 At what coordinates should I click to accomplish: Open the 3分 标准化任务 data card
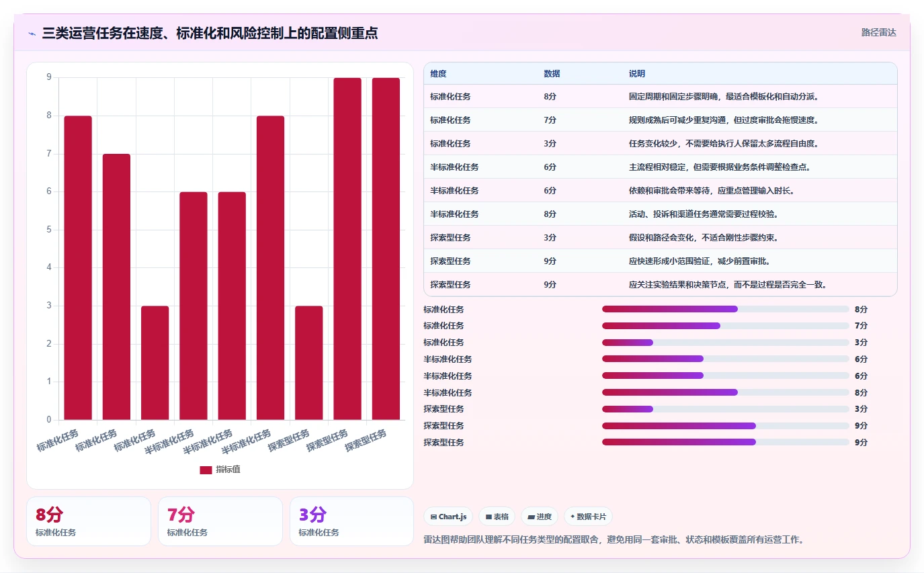(x=352, y=521)
